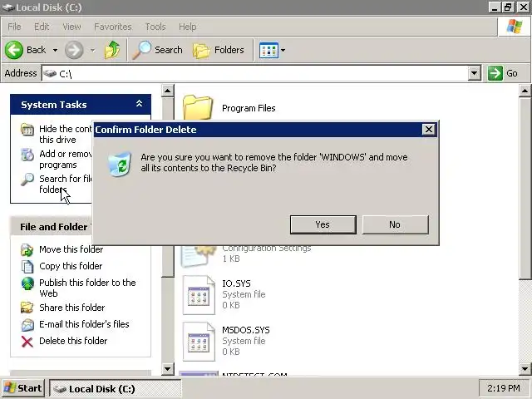This screenshot has height=399, width=532.
Task: Click the green Back arrow icon
Action: 14,50
